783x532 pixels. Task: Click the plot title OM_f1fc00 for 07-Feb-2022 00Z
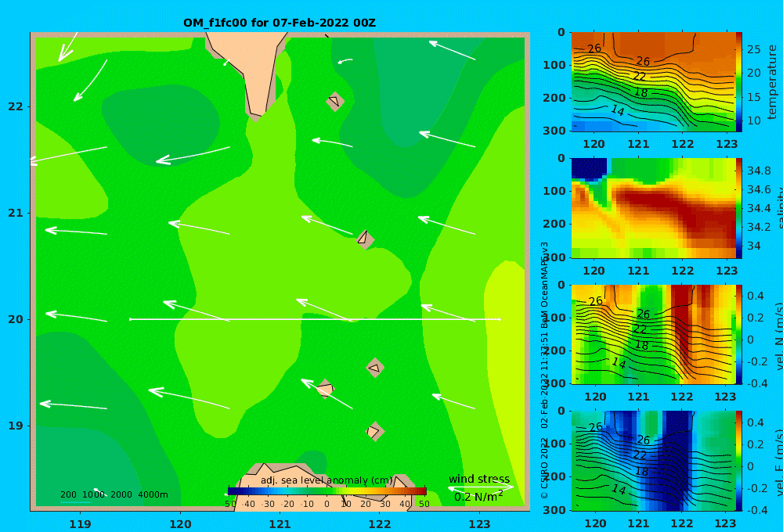pyautogui.click(x=280, y=23)
